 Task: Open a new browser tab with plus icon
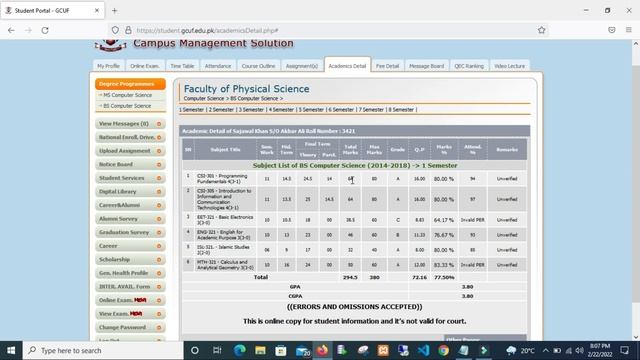coord(114,11)
